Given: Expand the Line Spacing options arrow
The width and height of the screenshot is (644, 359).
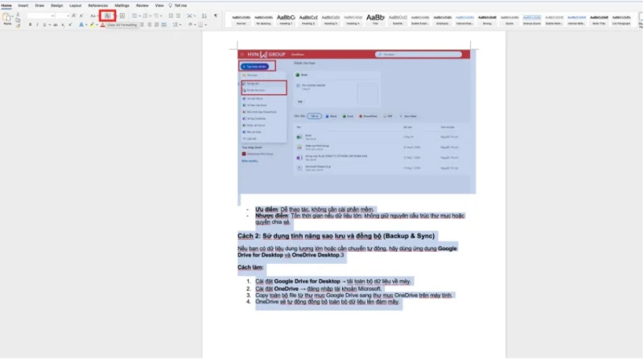Looking at the screenshot, I should [180, 25].
